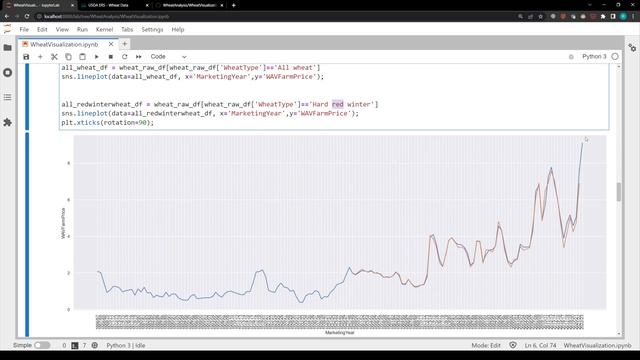Open the File menu
640x360 pixels.
point(24,29)
